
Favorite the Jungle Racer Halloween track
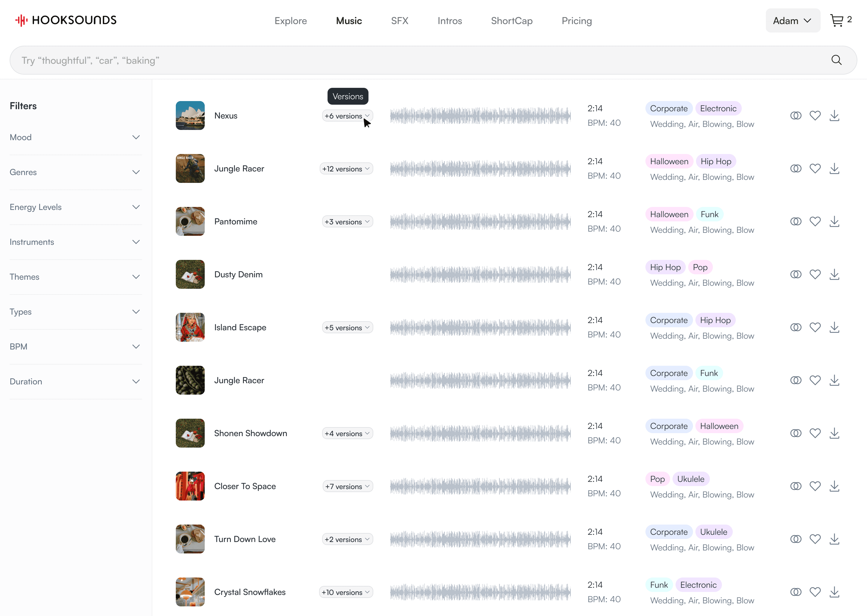[815, 168]
